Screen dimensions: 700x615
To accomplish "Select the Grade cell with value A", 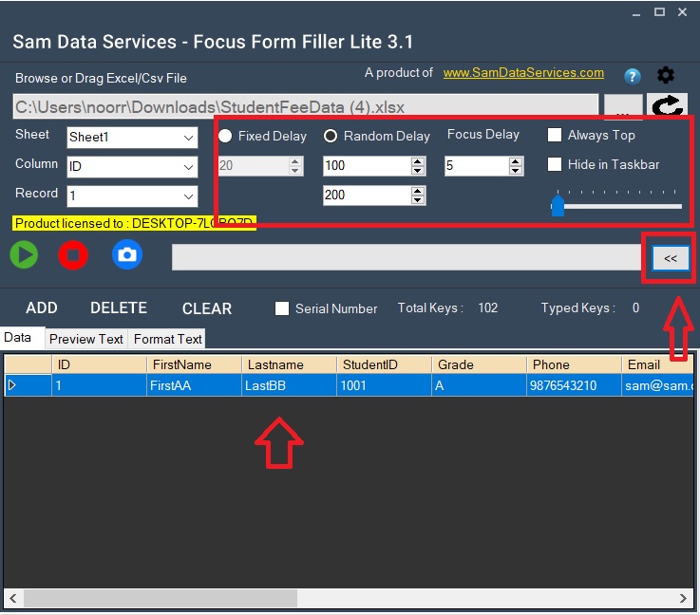I will [x=480, y=385].
